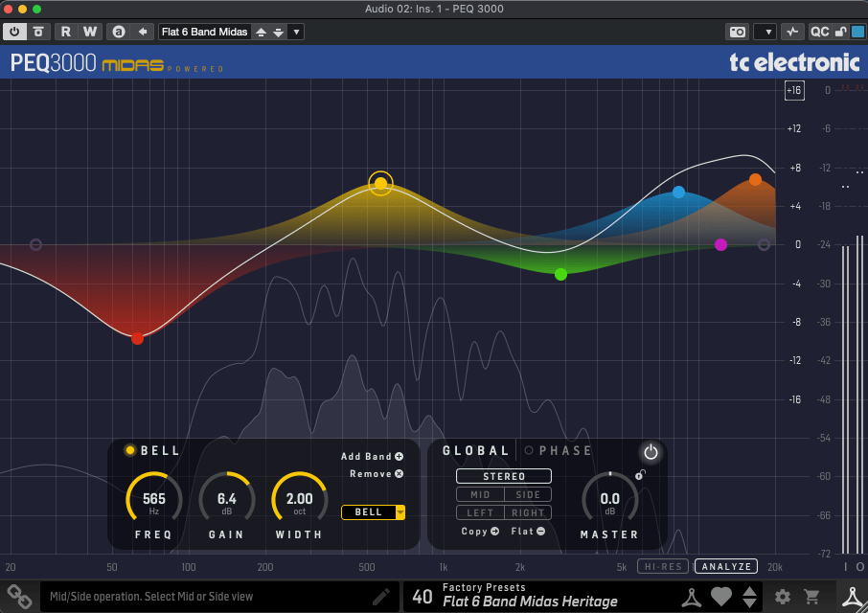Click the STEREO channel mode button
This screenshot has width=868, height=613.
click(504, 476)
